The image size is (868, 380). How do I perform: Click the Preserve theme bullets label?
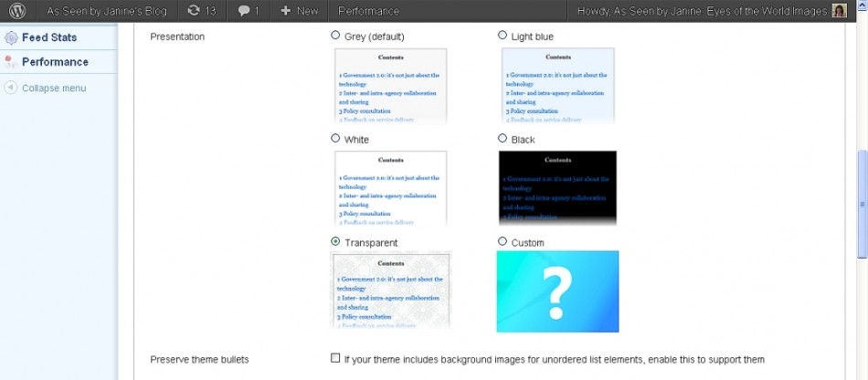199,360
